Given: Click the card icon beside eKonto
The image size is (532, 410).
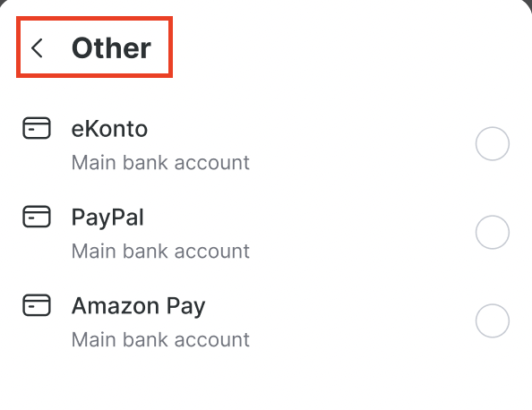Looking at the screenshot, I should pos(37,128).
